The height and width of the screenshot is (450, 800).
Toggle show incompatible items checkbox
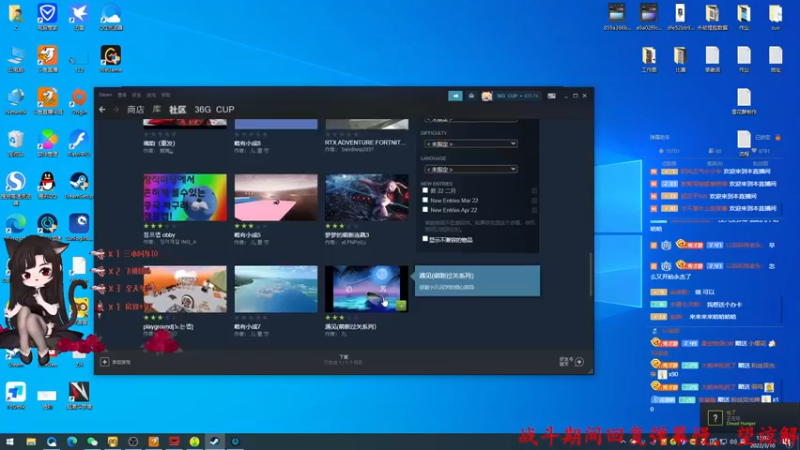pyautogui.click(x=425, y=239)
